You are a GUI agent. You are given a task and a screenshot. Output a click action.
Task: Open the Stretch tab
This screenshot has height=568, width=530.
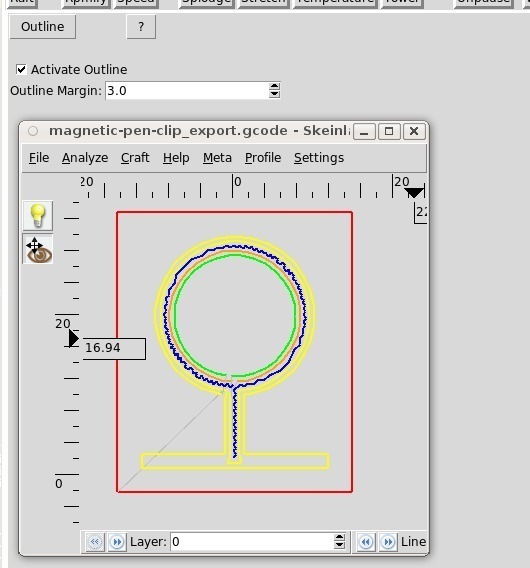coord(263,3)
